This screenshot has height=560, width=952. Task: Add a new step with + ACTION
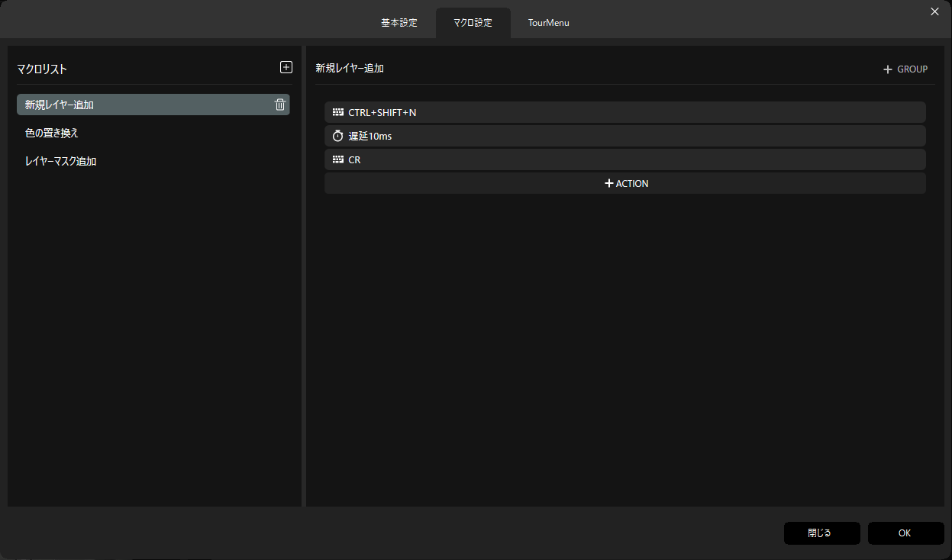pyautogui.click(x=625, y=183)
